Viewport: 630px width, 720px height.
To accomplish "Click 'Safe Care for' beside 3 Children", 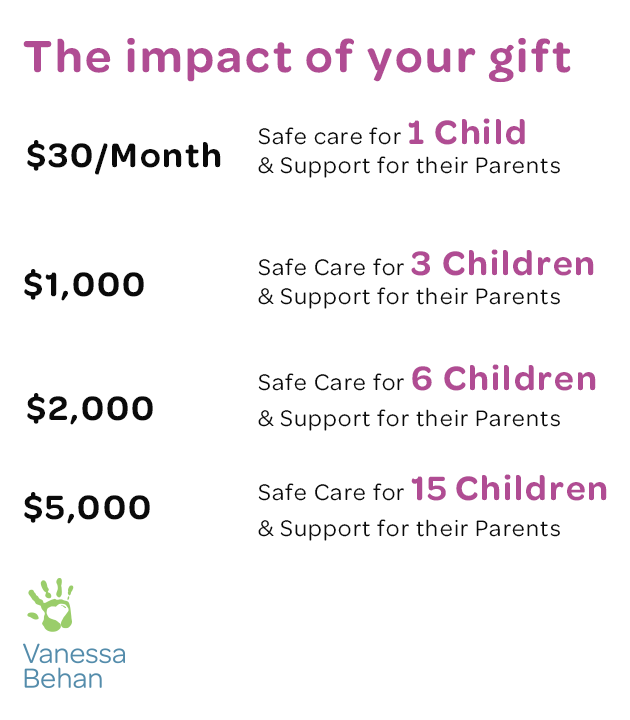I will click(x=331, y=267).
